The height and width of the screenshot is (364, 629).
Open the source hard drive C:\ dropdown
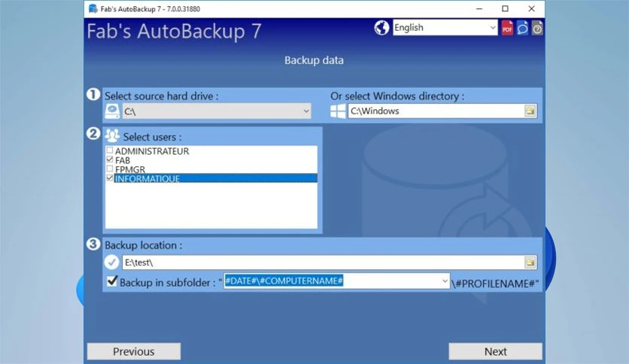point(217,111)
